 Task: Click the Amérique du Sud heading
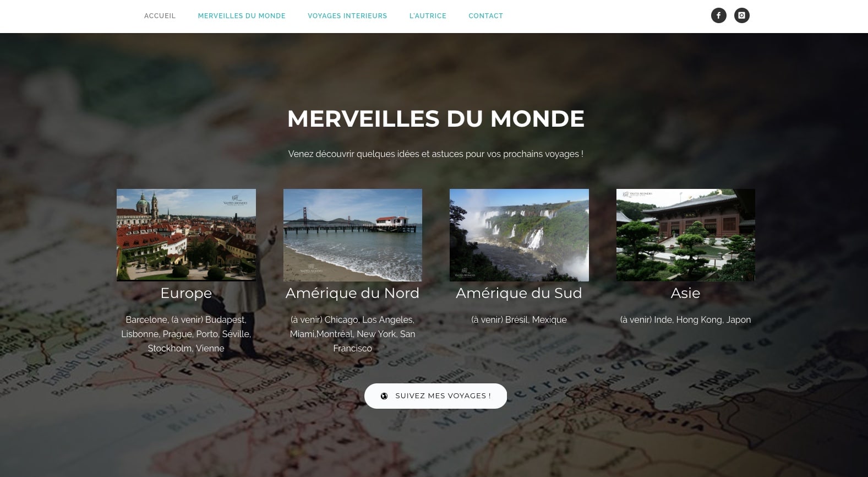click(519, 293)
